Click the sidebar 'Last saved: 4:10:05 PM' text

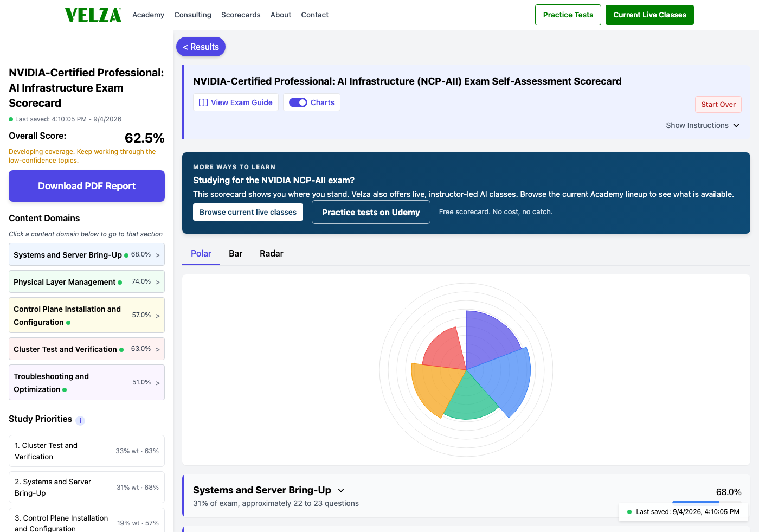coord(68,119)
